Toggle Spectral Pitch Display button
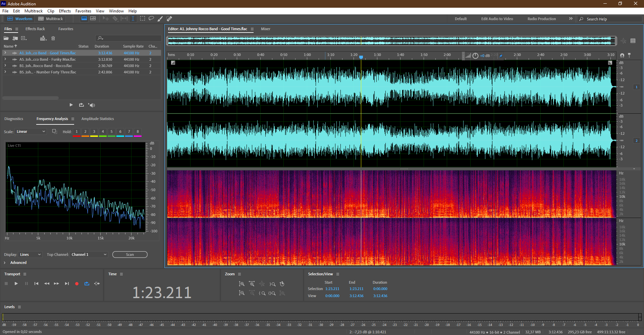 (x=93, y=19)
